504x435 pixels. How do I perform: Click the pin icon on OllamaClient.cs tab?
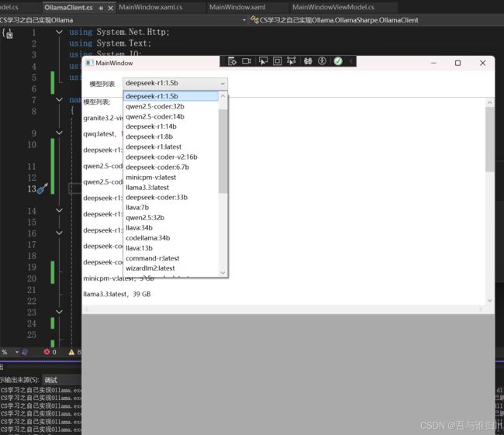tap(101, 8)
